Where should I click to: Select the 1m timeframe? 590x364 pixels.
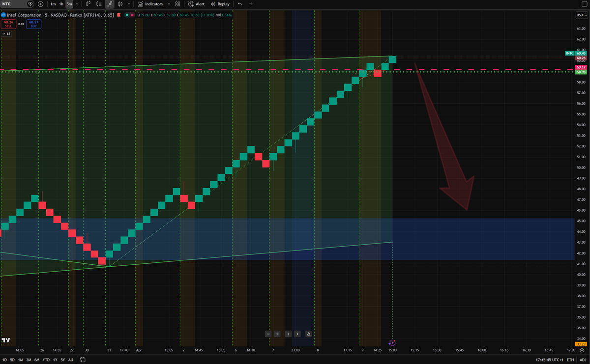pos(53,4)
